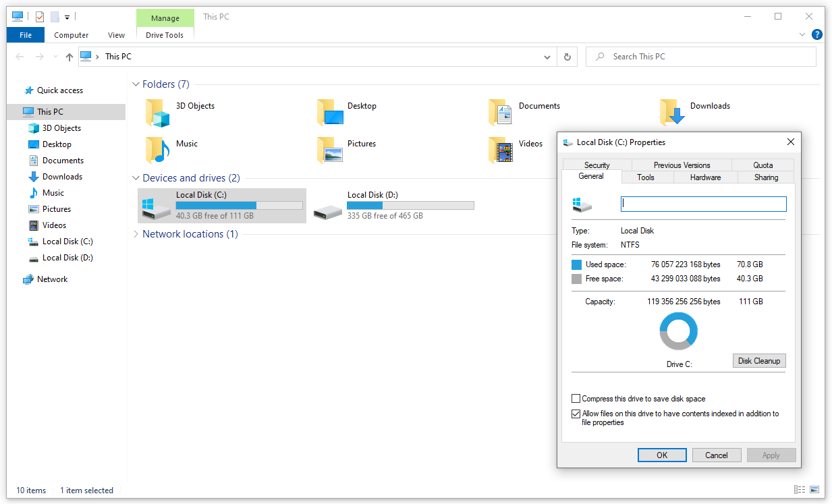Click the Refresh icon beside address bar
The width and height of the screenshot is (832, 504).
click(x=567, y=57)
